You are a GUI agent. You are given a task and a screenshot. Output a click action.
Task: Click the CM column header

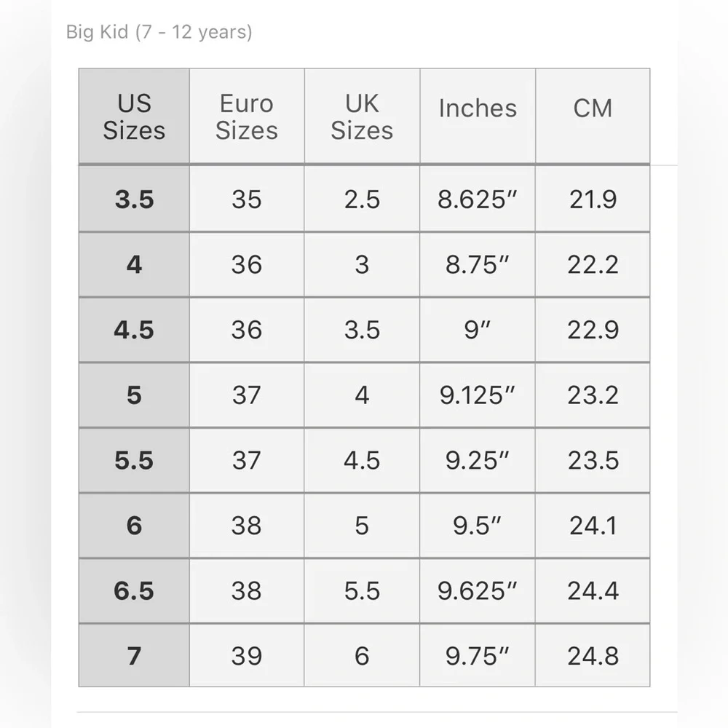pyautogui.click(x=593, y=116)
